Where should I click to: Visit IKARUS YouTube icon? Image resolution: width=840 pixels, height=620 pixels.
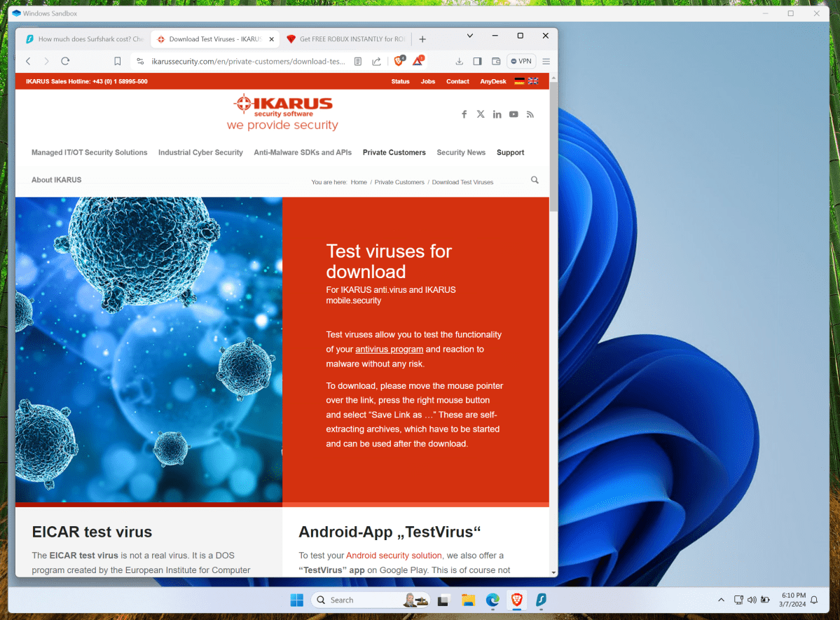tap(514, 113)
